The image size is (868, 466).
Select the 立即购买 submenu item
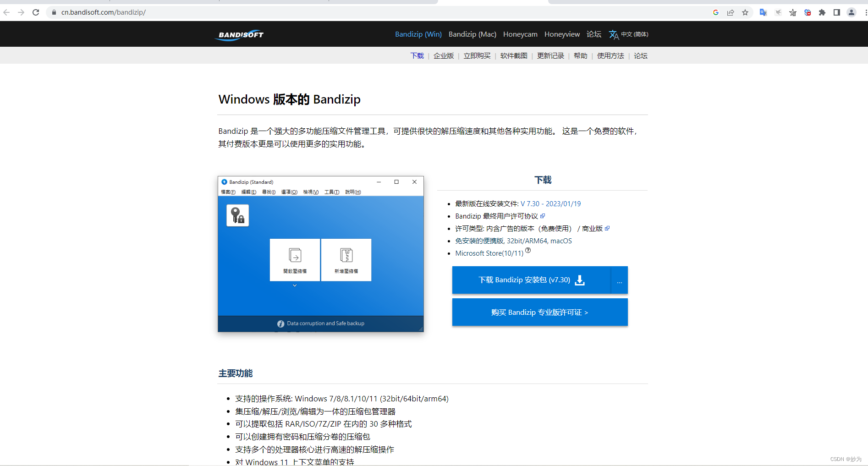pyautogui.click(x=477, y=55)
